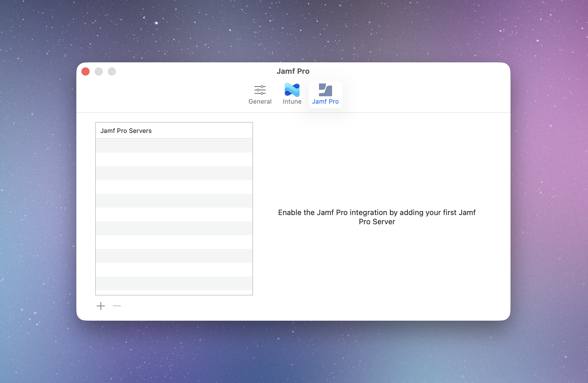The width and height of the screenshot is (588, 383).
Task: Select the Jamf Pro tab
Action: 325,94
